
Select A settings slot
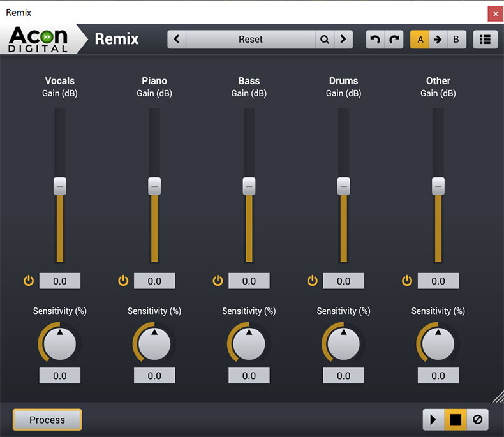[419, 39]
